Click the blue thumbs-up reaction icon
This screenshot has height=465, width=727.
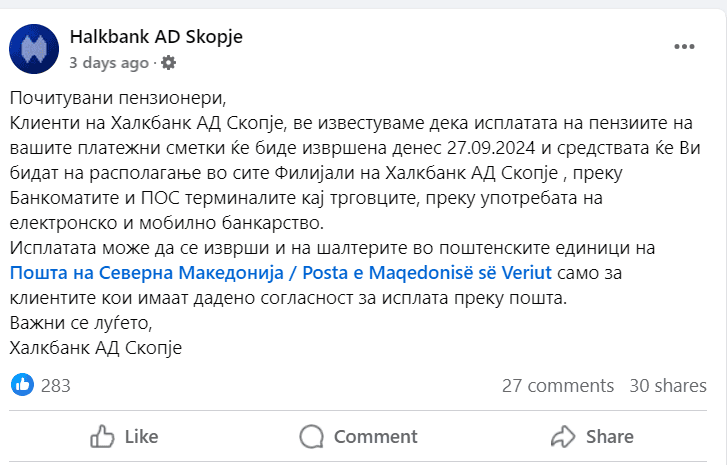22,385
